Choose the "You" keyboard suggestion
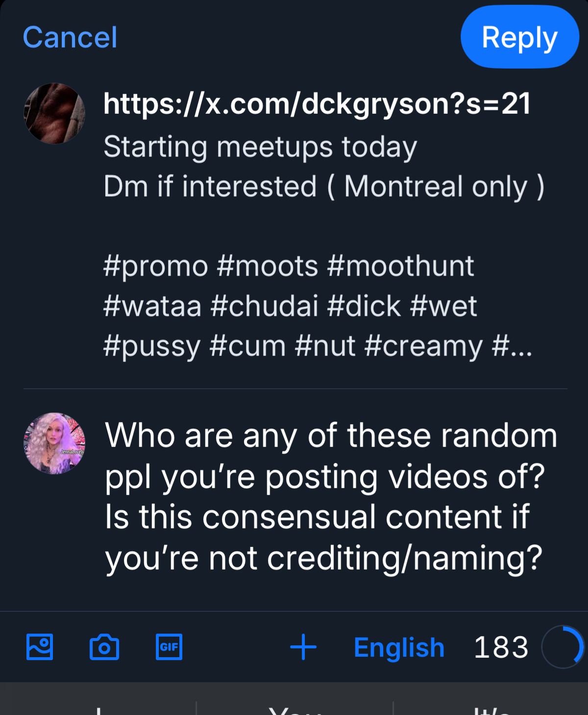 [294, 708]
